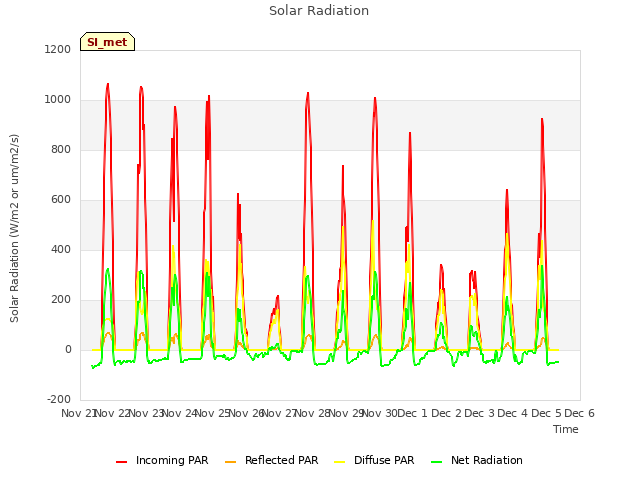Click the 800 y-axis tick label
The width and height of the screenshot is (640, 480).
tap(61, 149)
